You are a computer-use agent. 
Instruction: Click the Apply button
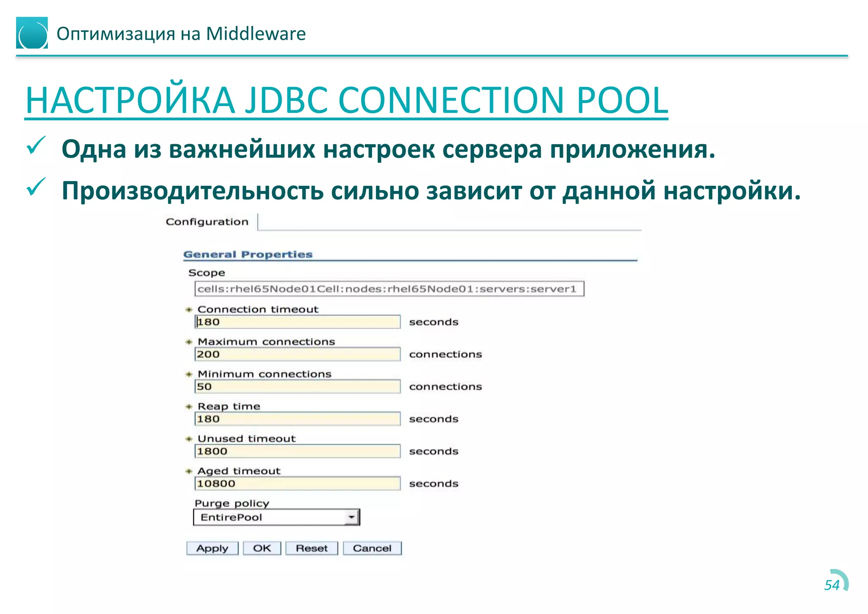point(212,548)
